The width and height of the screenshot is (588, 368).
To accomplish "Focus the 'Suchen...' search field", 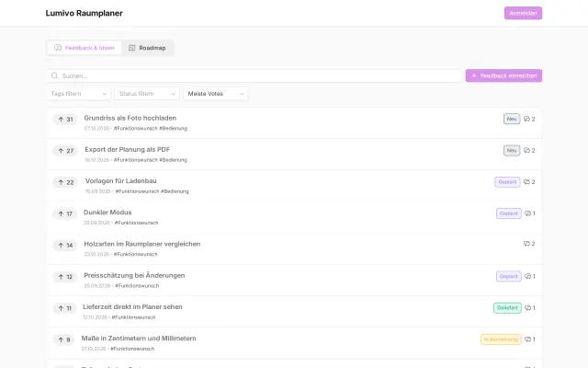I will pos(254,75).
